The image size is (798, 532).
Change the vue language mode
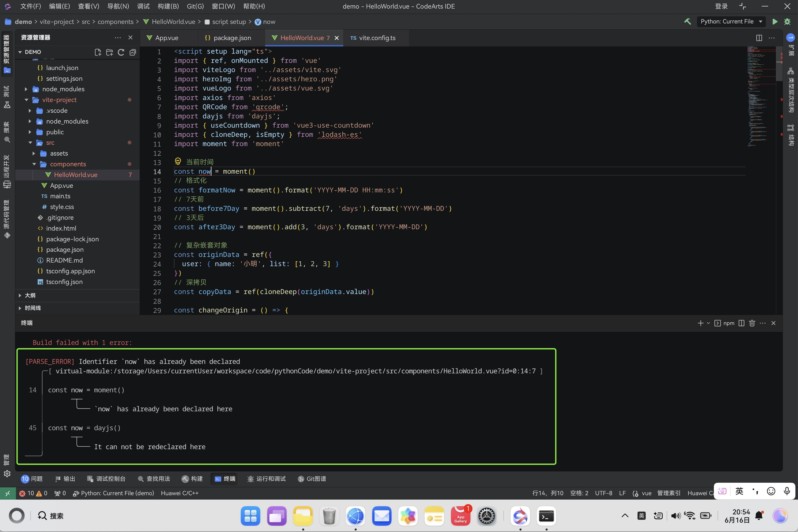coord(646,493)
